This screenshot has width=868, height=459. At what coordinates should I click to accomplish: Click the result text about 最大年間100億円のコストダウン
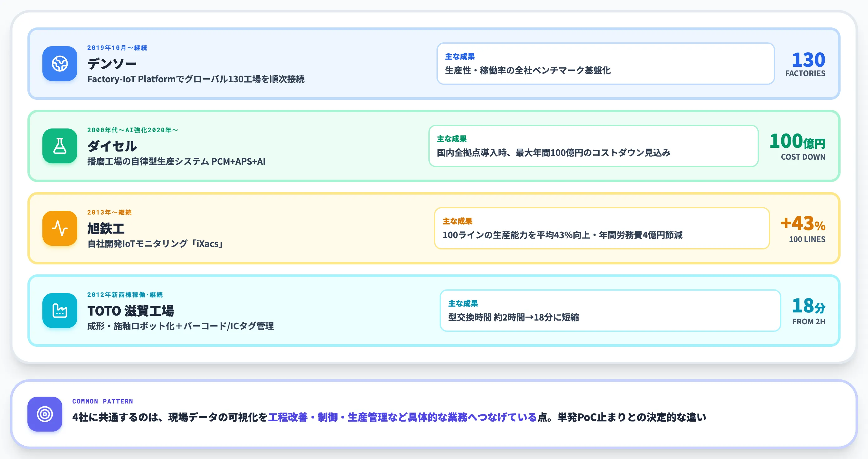click(554, 152)
